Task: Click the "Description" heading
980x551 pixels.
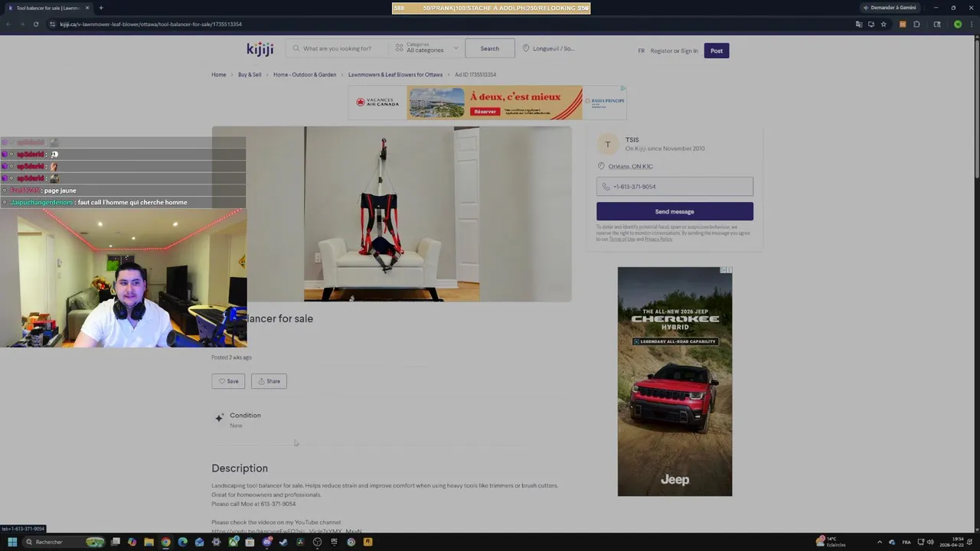Action: [240, 468]
